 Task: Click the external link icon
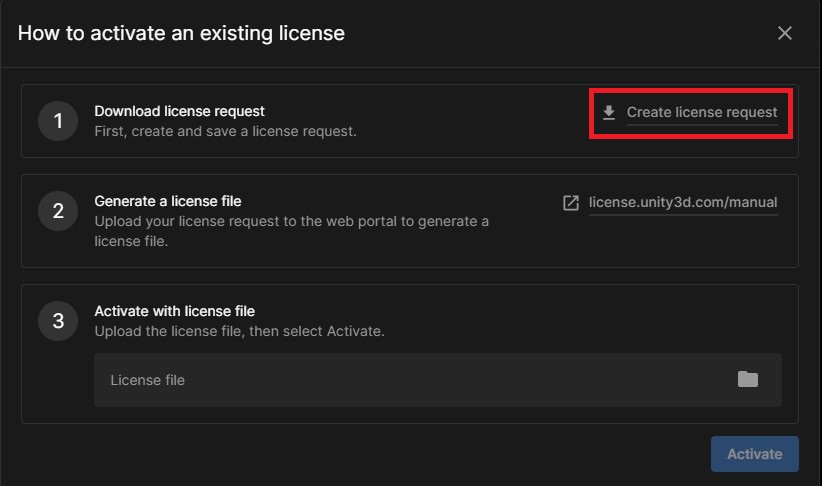[x=571, y=203]
